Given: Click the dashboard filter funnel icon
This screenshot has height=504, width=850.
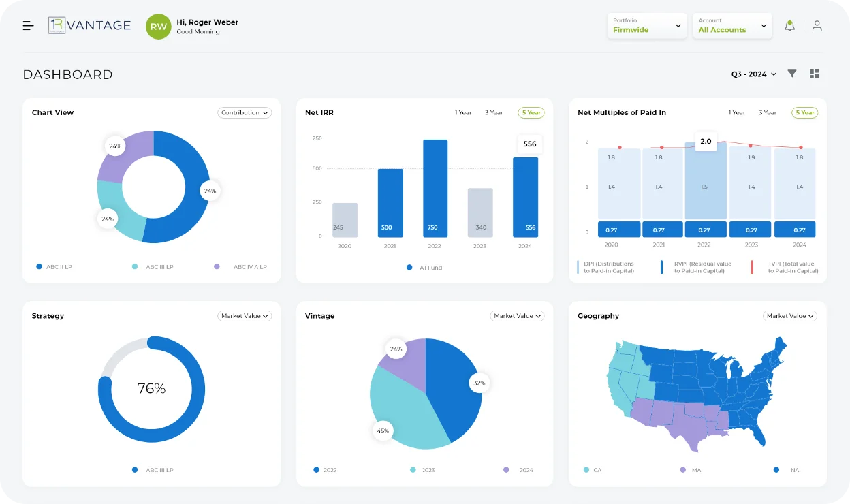Looking at the screenshot, I should tap(792, 74).
